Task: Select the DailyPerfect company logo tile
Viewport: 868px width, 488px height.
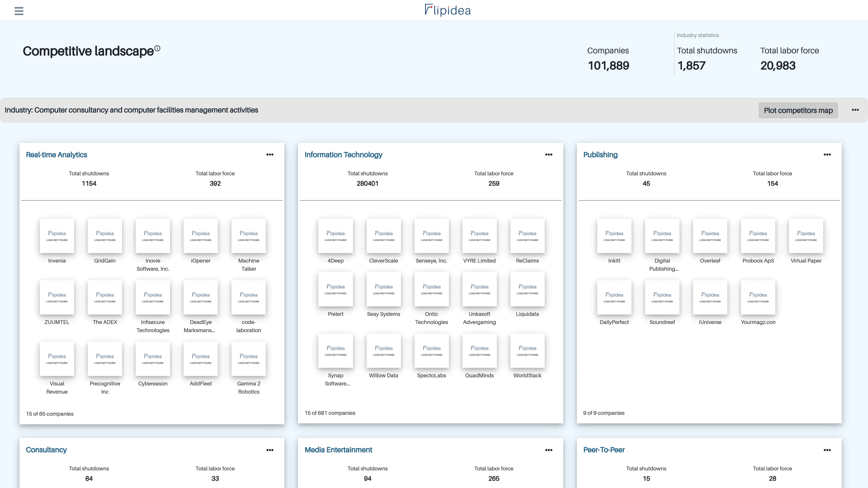Action: pyautogui.click(x=614, y=297)
